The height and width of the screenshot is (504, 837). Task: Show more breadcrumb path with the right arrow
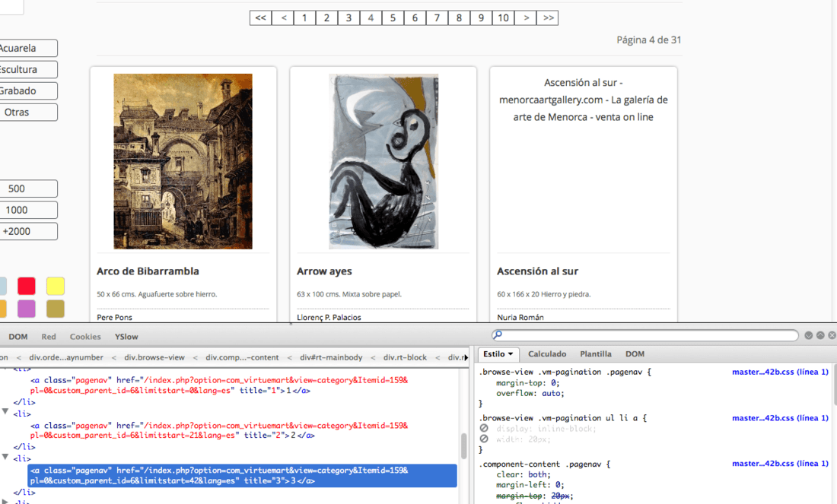[466, 357]
